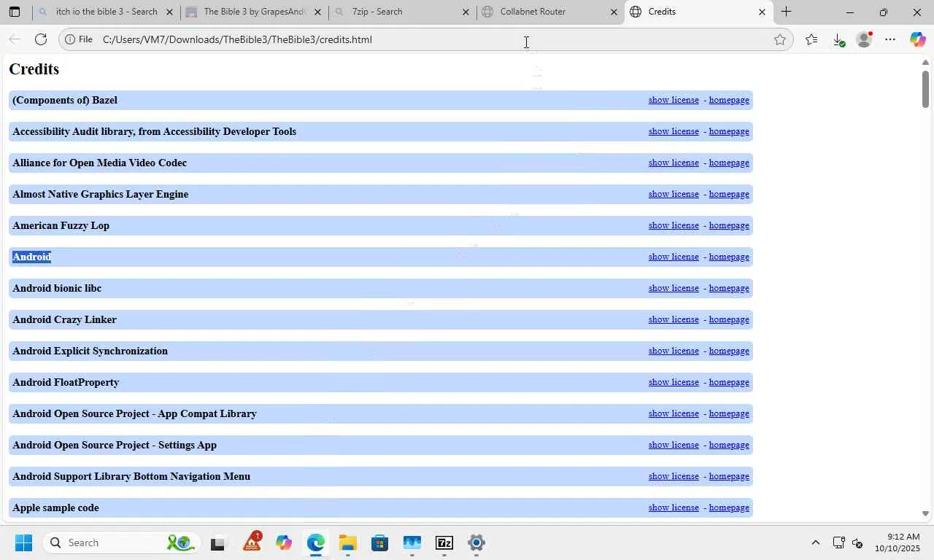
Task: Show license for Android Settings App project
Action: 674,445
